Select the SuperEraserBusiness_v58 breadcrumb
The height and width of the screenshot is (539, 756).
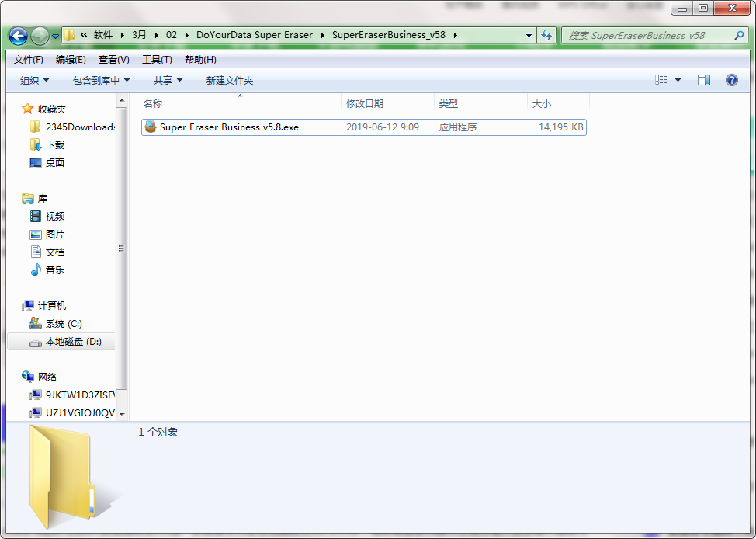(389, 35)
